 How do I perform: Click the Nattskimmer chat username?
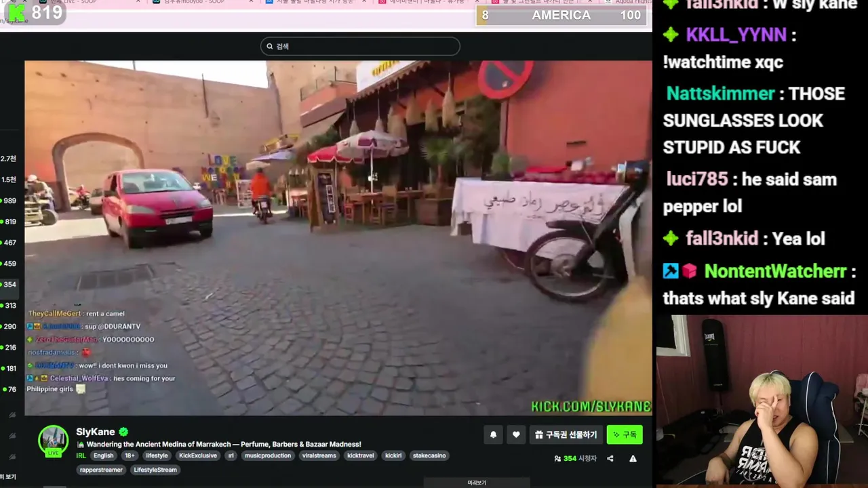click(720, 94)
